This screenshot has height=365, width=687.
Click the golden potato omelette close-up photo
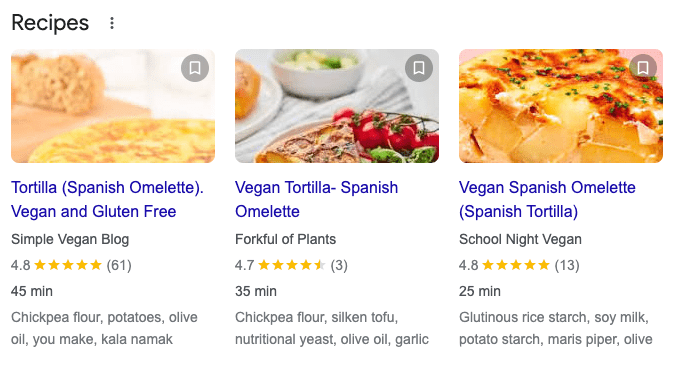pyautogui.click(x=561, y=106)
